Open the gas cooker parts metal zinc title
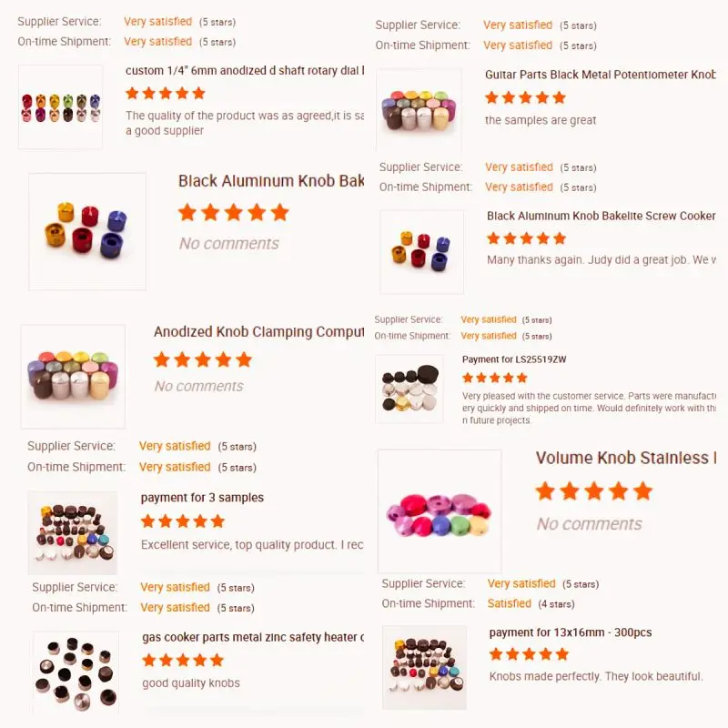 (x=253, y=638)
